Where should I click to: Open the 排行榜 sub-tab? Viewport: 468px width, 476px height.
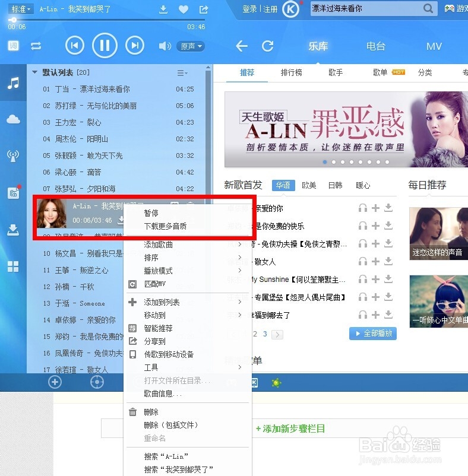291,72
